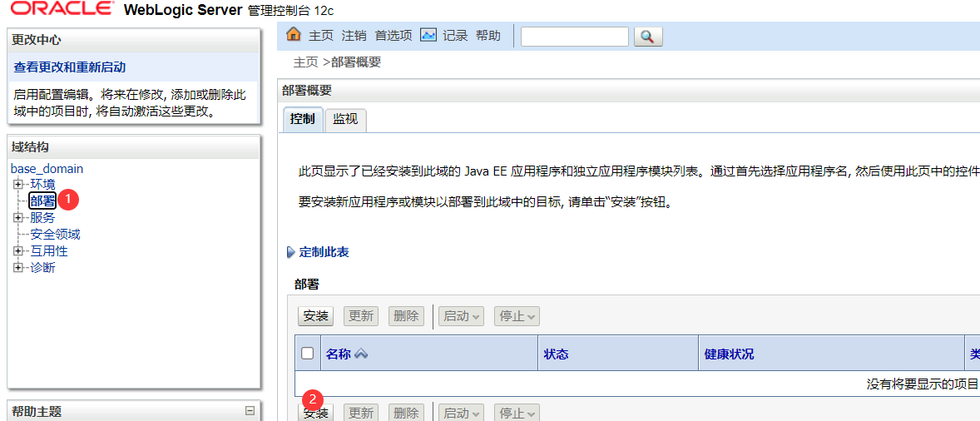This screenshot has width=980, height=421.
Task: Click the 定制此表 triangle icon
Action: point(290,252)
